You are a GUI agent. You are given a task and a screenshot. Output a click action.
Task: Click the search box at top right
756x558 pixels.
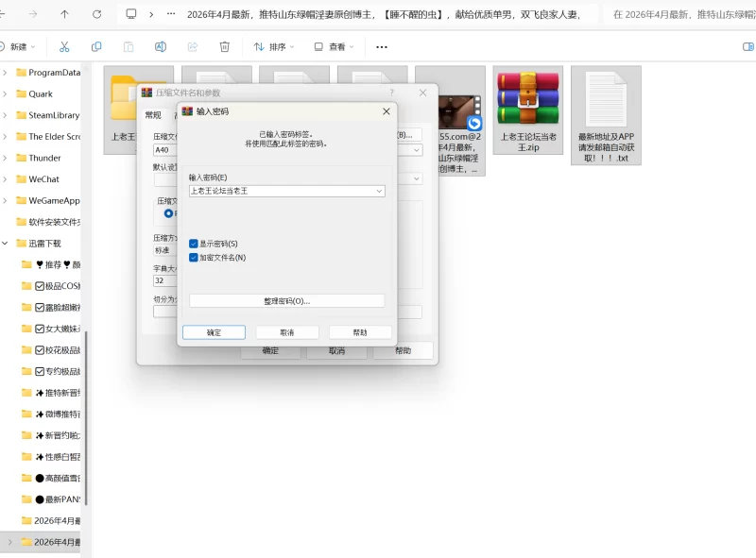(x=679, y=14)
